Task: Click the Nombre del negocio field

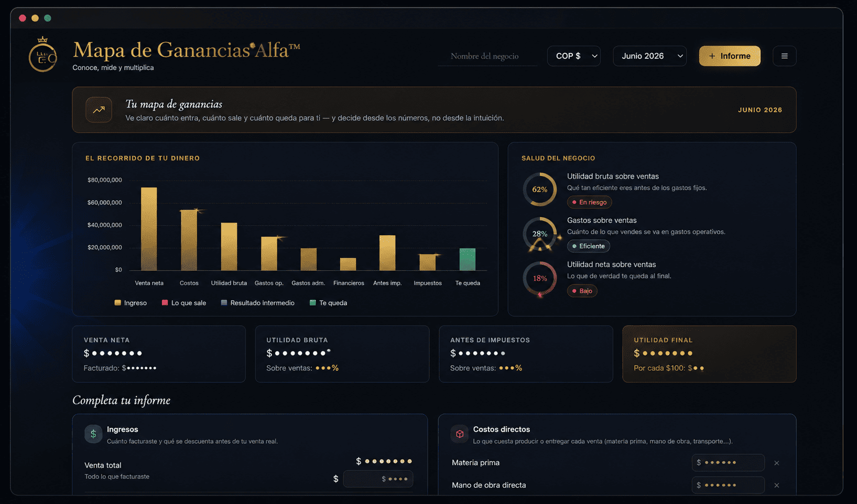Action: point(487,56)
